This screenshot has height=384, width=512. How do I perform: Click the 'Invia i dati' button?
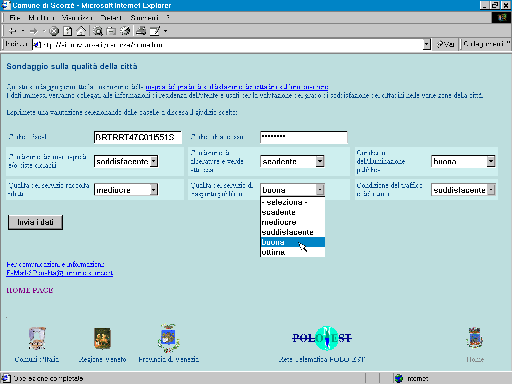click(x=35, y=222)
